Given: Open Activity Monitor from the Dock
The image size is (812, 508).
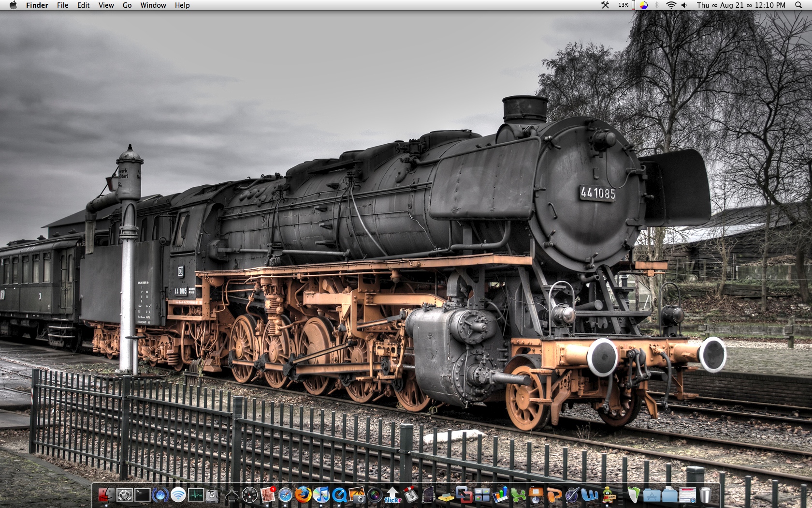Looking at the screenshot, I should 196,495.
